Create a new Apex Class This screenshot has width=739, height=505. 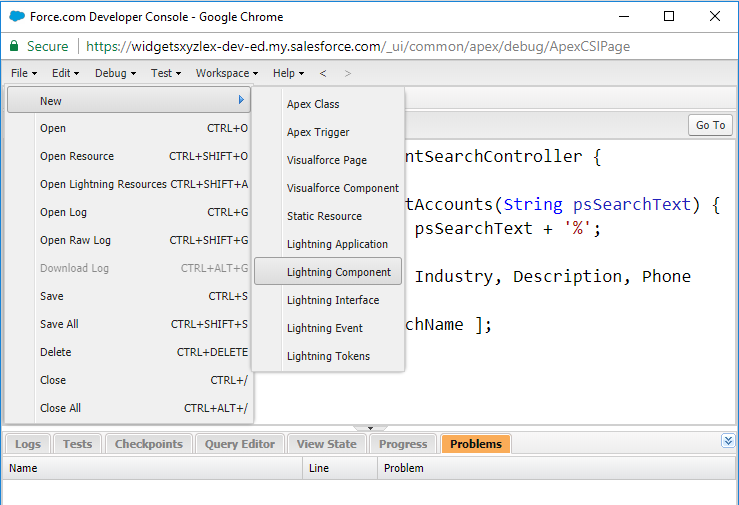(x=328, y=104)
